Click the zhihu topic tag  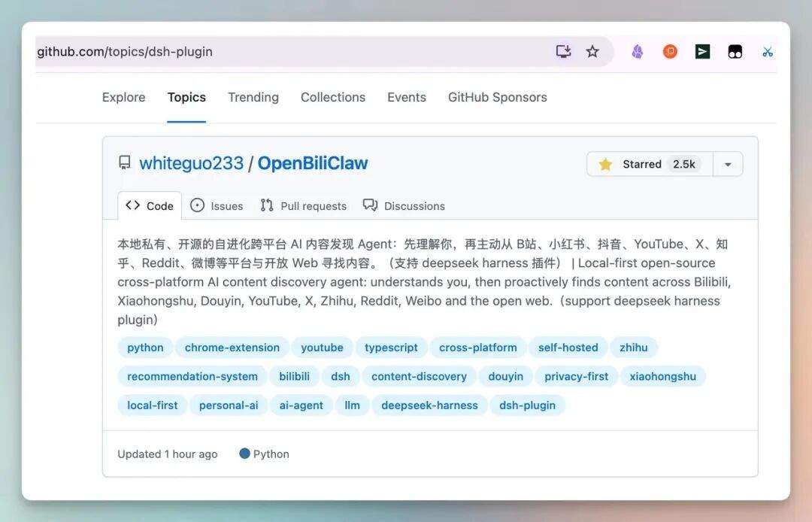(634, 347)
